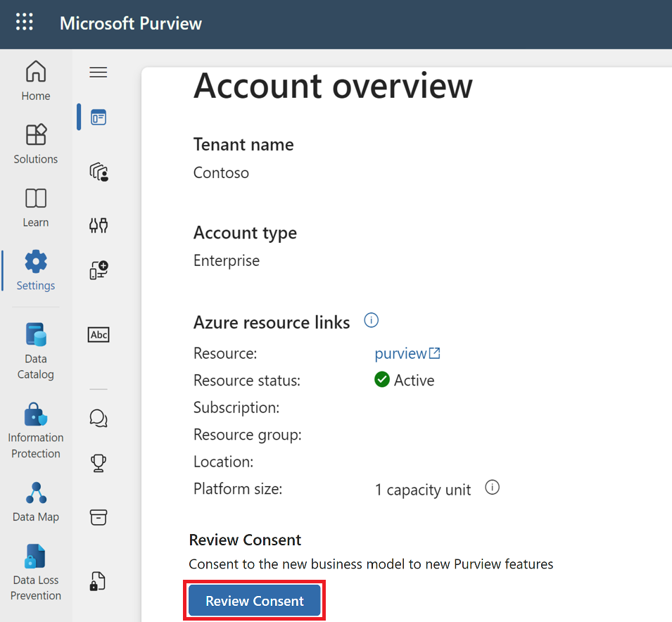Open the Learn section
This screenshot has width=672, height=622.
coord(36,207)
